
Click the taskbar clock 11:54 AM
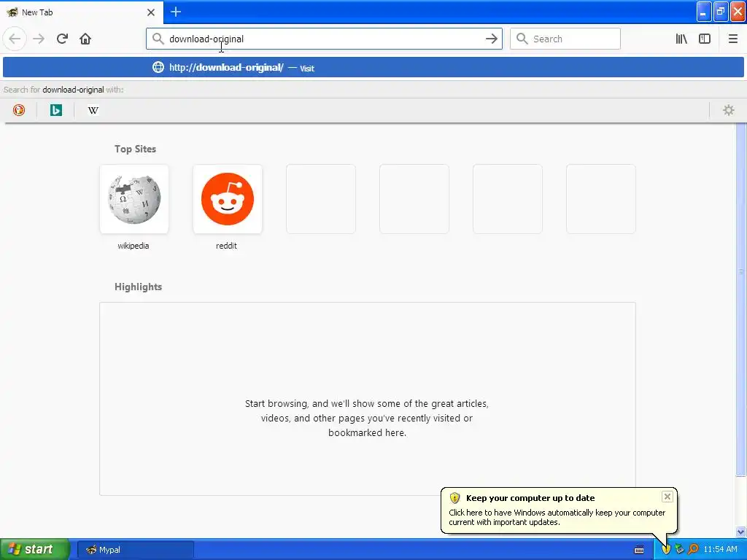click(720, 550)
